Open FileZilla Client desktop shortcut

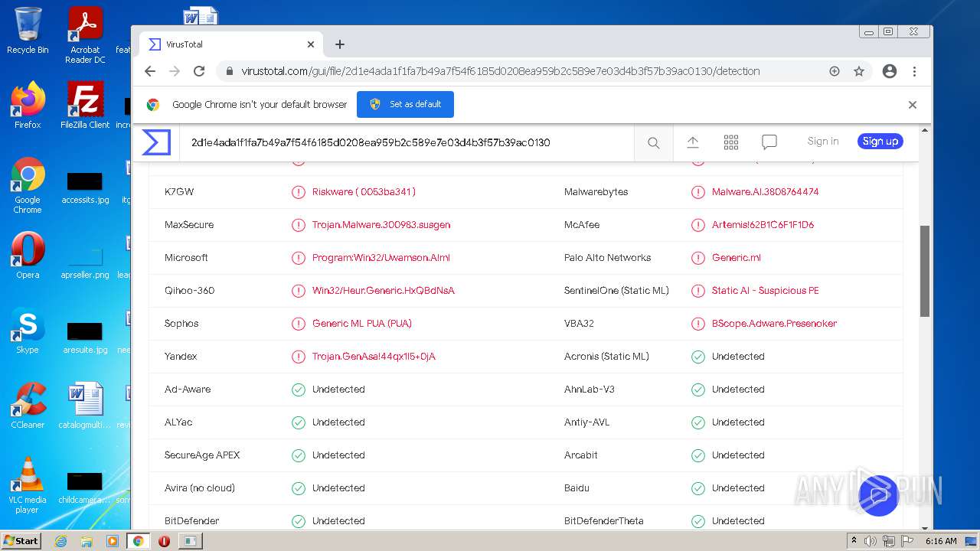(85, 105)
